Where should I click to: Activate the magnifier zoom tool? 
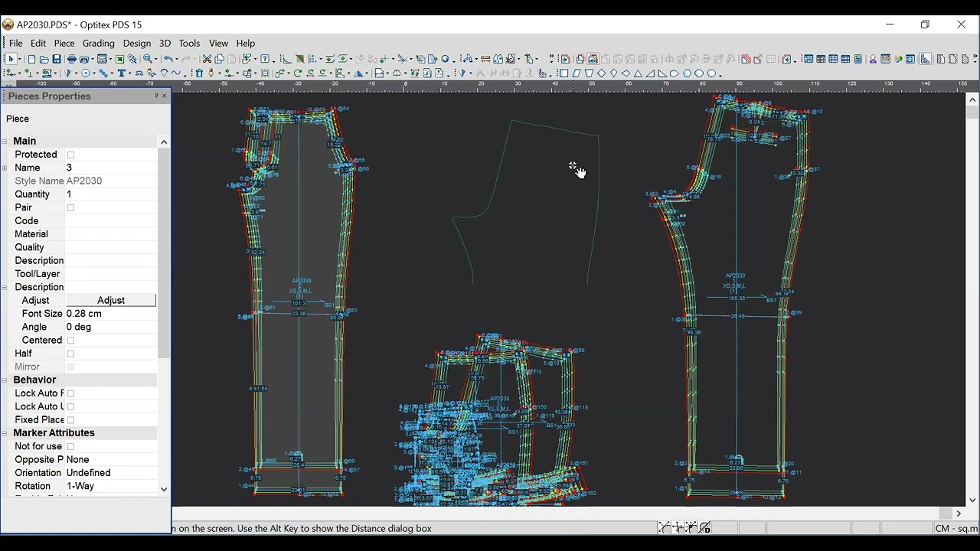(148, 59)
